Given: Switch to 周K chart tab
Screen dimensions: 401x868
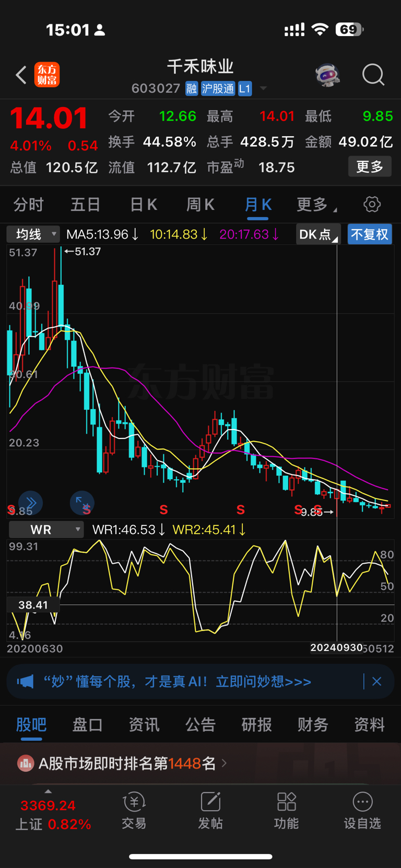Looking at the screenshot, I should 200,205.
